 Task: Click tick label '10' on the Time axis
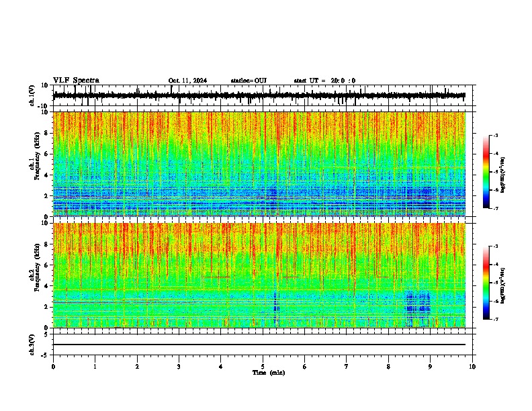tap(472, 367)
